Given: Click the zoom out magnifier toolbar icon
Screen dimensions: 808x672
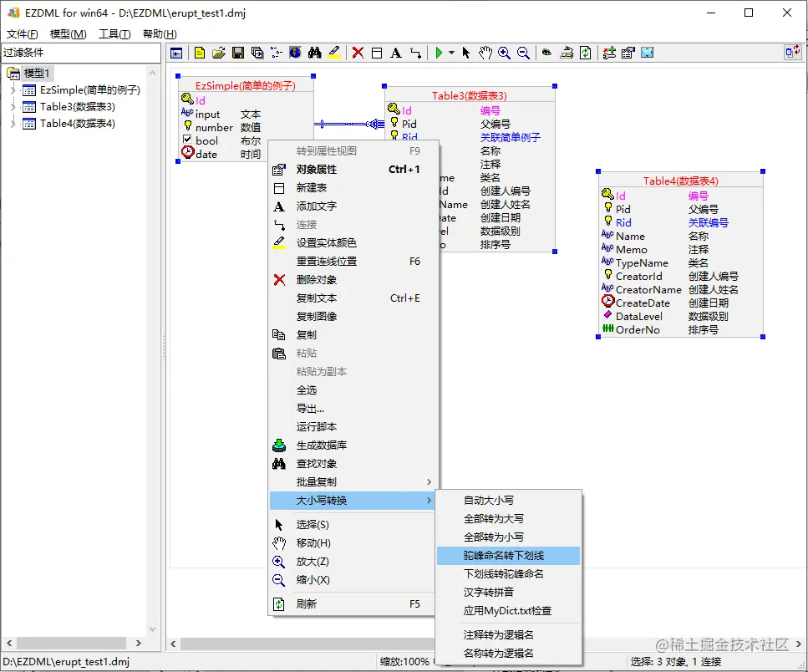Looking at the screenshot, I should coord(523,53).
